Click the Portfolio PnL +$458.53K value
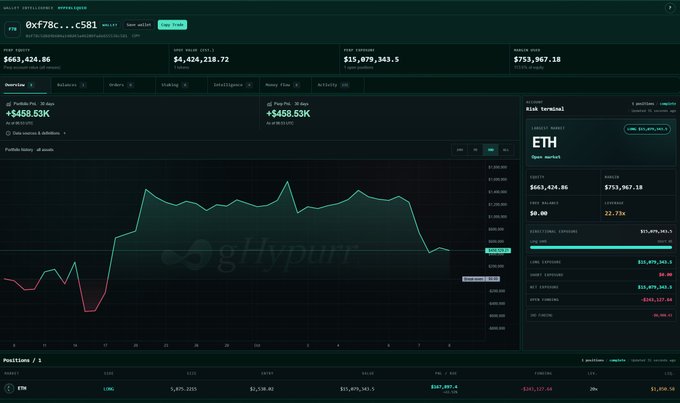680x403 pixels. click(x=28, y=114)
